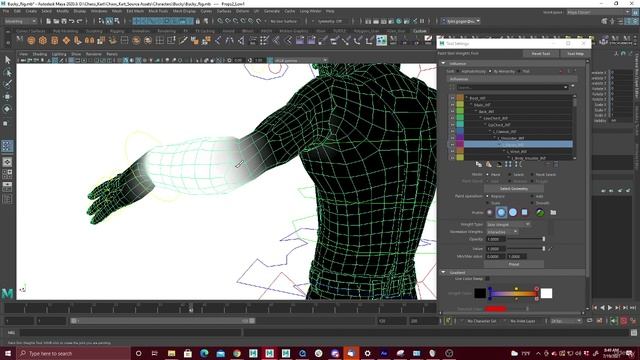Set Paint operation to Replace
The height and width of the screenshot is (360, 640).
tap(487, 196)
